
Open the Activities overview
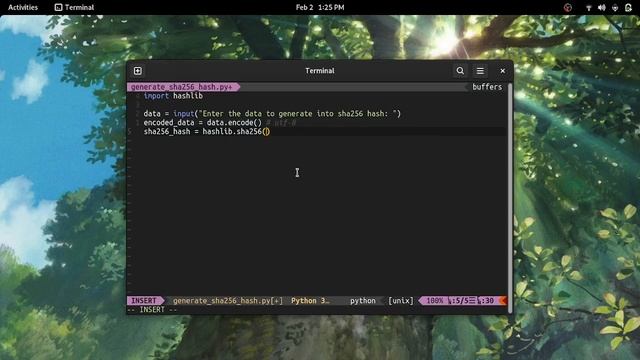pyautogui.click(x=23, y=7)
